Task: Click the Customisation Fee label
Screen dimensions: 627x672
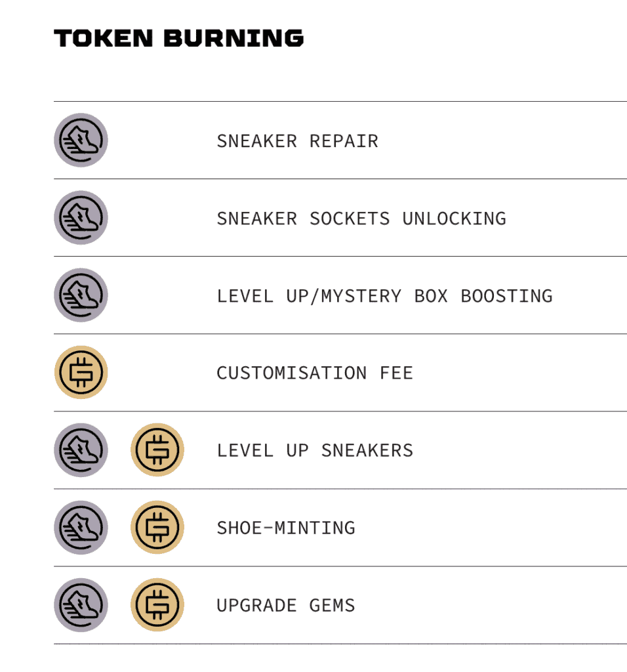Action: tap(315, 373)
